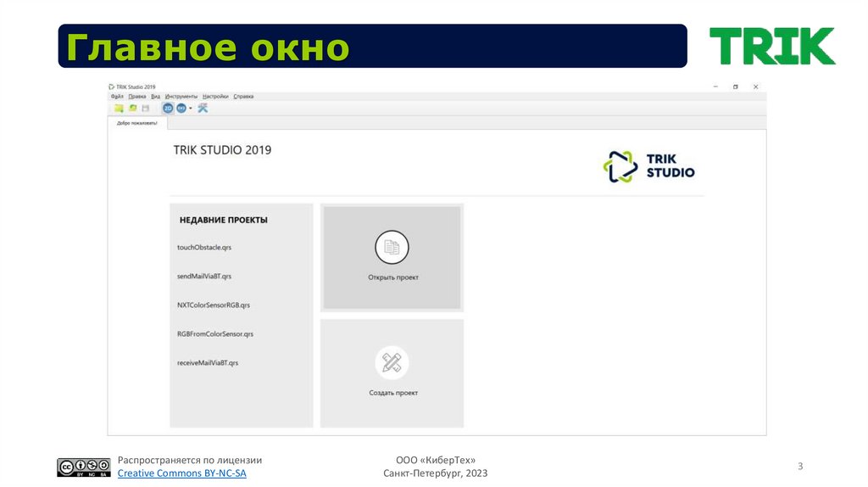
Task: Close the TRIK Studio 2019 window
Action: click(x=755, y=87)
